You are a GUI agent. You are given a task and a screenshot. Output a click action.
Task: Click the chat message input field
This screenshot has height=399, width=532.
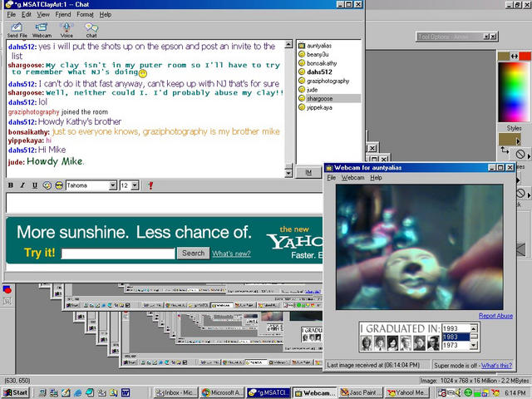(x=165, y=203)
